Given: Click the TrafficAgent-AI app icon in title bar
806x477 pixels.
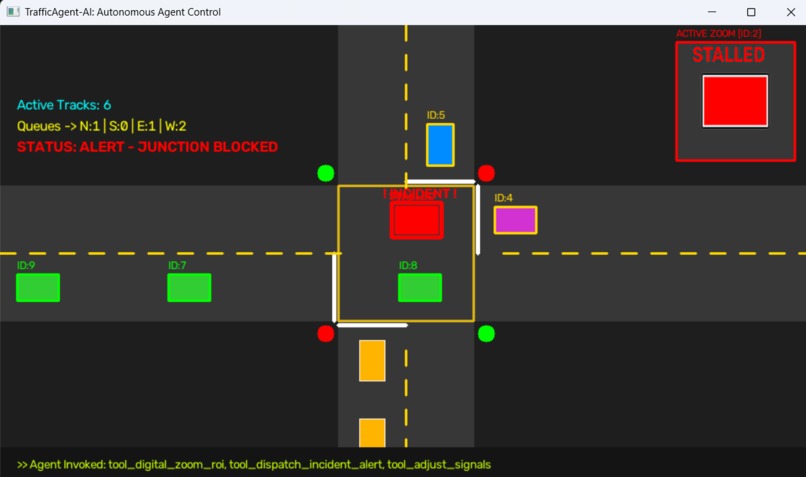Looking at the screenshot, I should (x=13, y=11).
